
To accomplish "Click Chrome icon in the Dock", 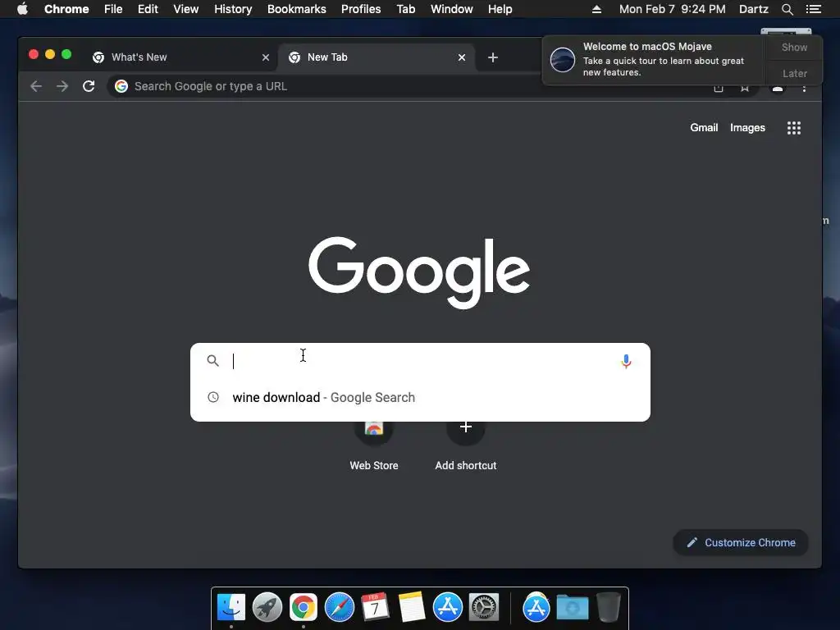I will point(304,608).
